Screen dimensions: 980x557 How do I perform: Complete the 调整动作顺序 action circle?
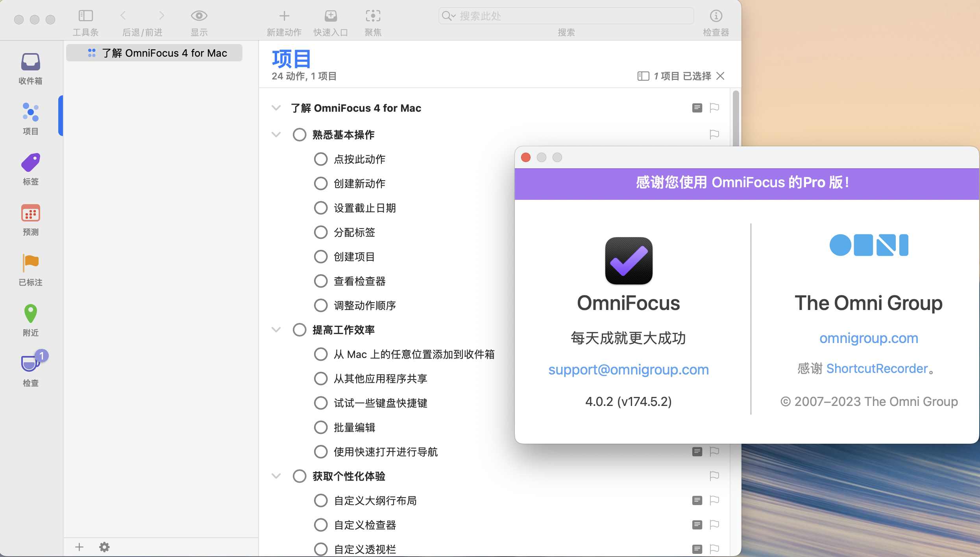(321, 305)
